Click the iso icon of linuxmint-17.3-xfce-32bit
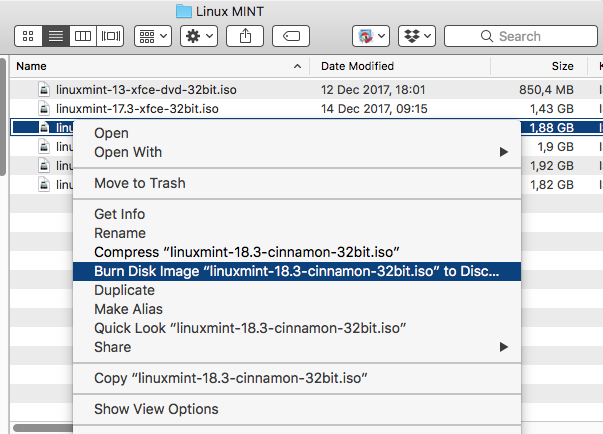603x434 pixels. point(44,109)
